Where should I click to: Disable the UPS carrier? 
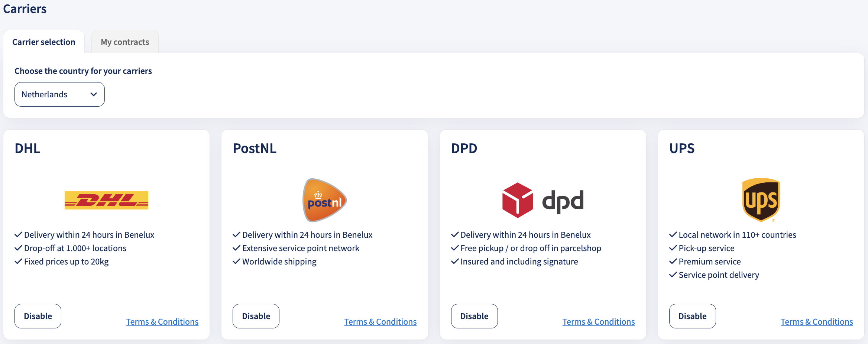coord(693,316)
